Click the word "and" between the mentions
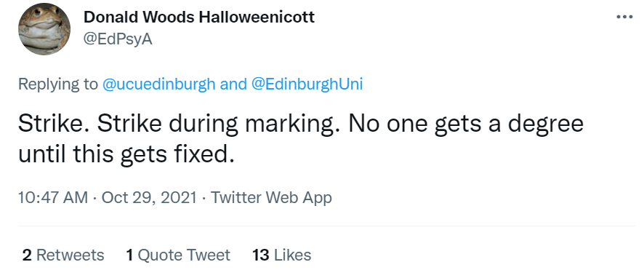Image resolution: width=644 pixels, height=270 pixels. [x=233, y=84]
